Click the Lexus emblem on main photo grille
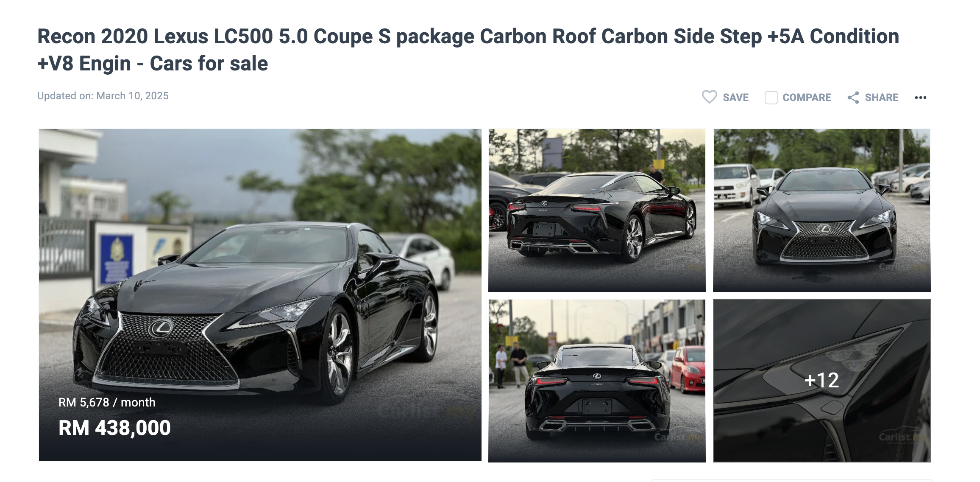 [161, 327]
